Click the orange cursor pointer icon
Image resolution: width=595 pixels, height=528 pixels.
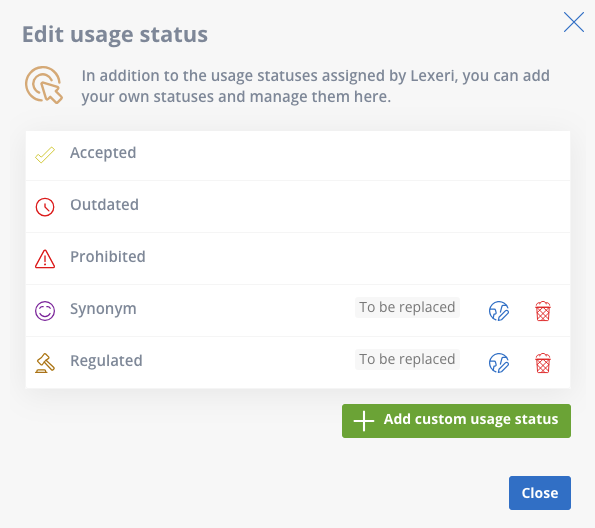point(44,85)
